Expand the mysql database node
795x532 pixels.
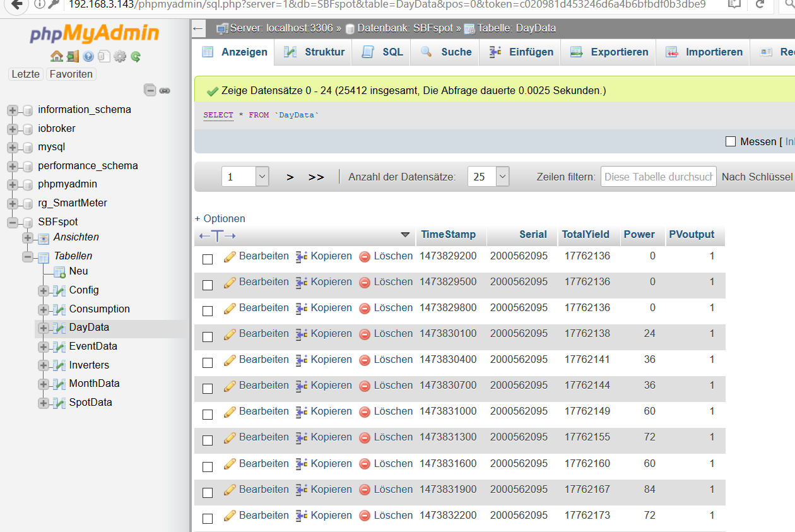pyautogui.click(x=12, y=148)
